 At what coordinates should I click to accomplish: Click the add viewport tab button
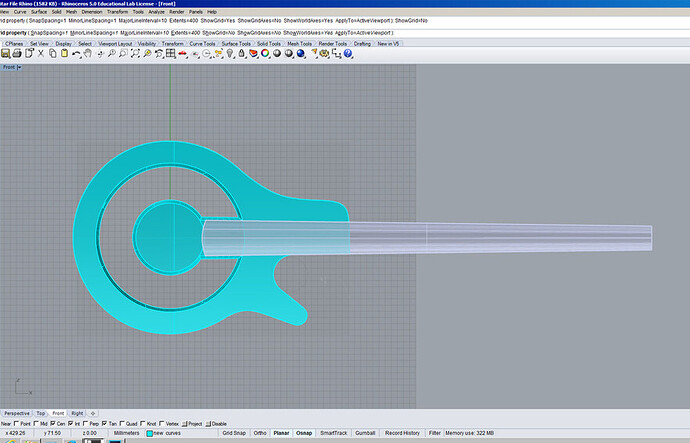pyautogui.click(x=93, y=414)
